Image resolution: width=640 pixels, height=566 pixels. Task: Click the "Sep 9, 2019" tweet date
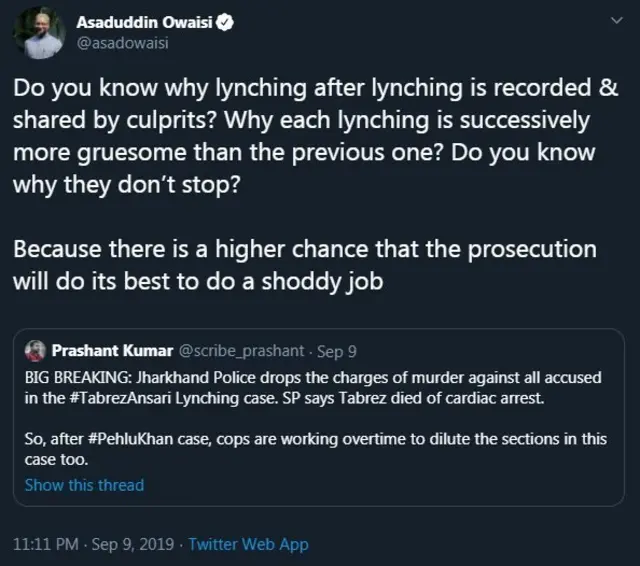click(x=134, y=545)
